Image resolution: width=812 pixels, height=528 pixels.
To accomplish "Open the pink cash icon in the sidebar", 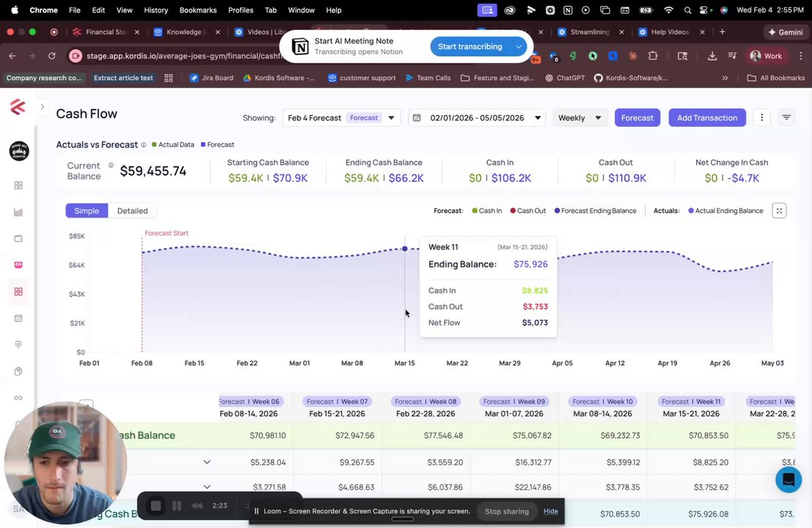I will (18, 265).
